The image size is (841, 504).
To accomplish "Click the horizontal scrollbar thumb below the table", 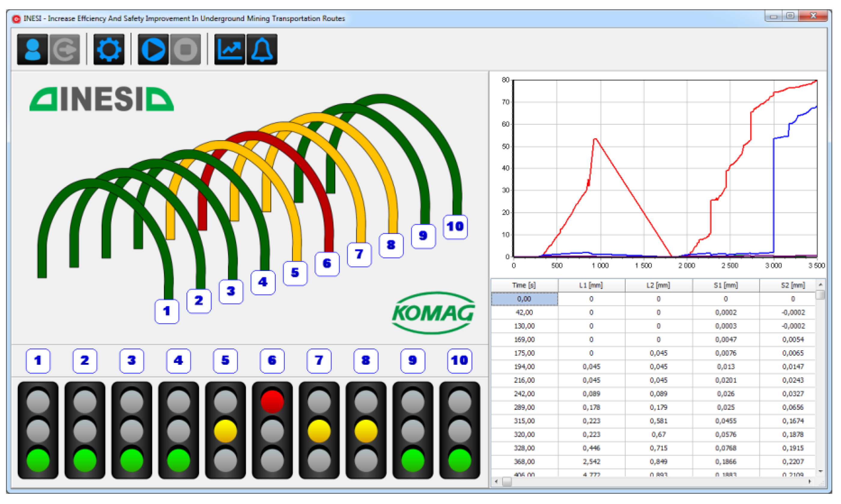I will [507, 481].
